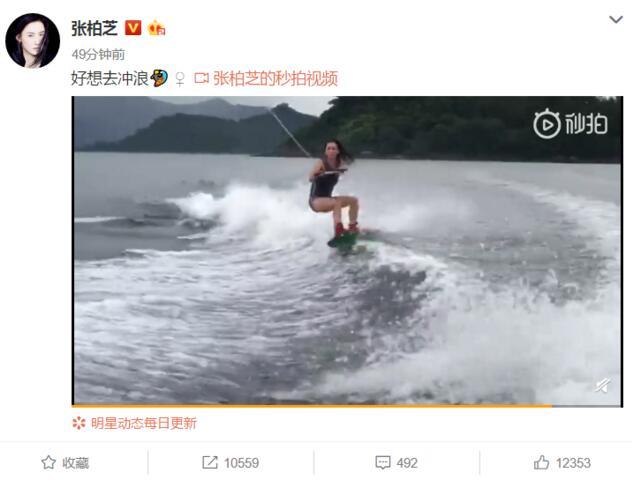The image size is (635, 486).
Task: Click the 秒拍 watermark logo on video
Action: [570, 124]
